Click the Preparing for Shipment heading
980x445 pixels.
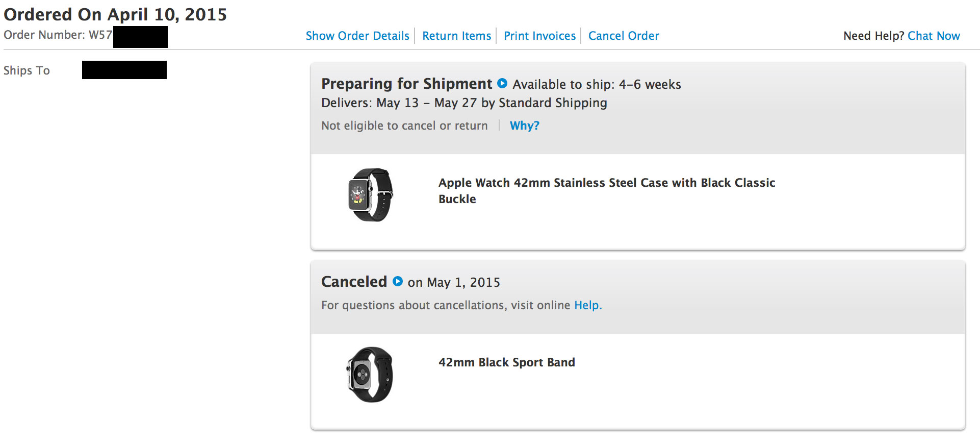pos(406,84)
